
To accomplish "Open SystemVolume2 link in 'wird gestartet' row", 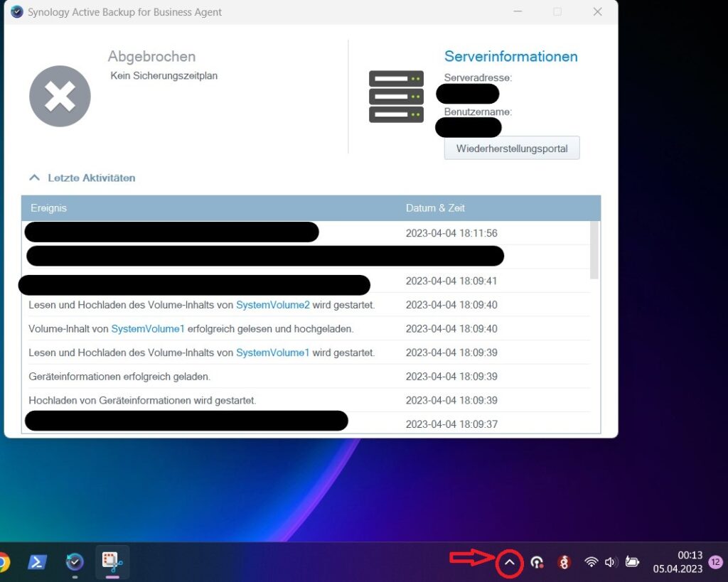I will (272, 305).
